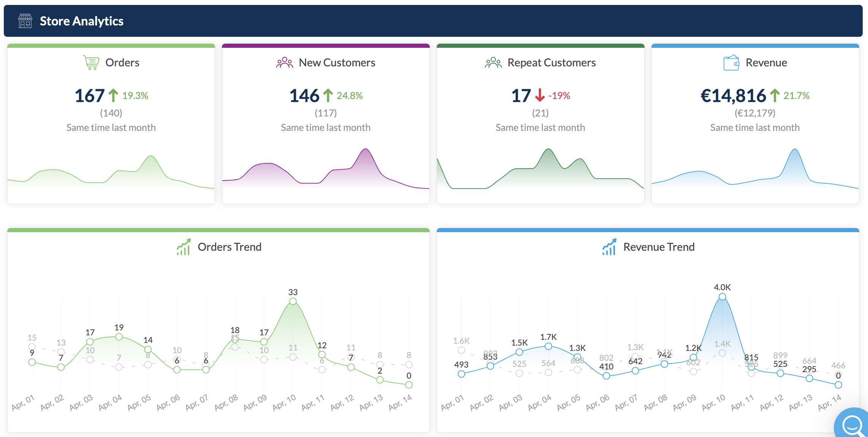Screen dimensions: 868x437
Task: Click the Revenue Trend chart icon
Action: click(x=609, y=247)
